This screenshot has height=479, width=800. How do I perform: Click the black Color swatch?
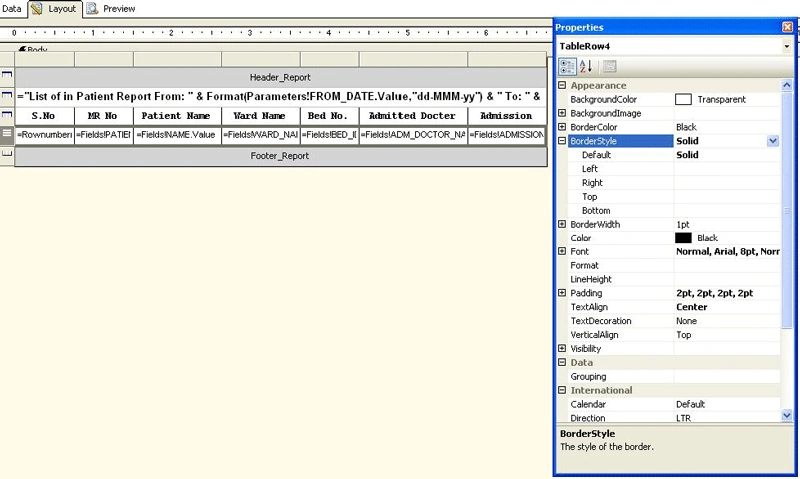click(683, 238)
